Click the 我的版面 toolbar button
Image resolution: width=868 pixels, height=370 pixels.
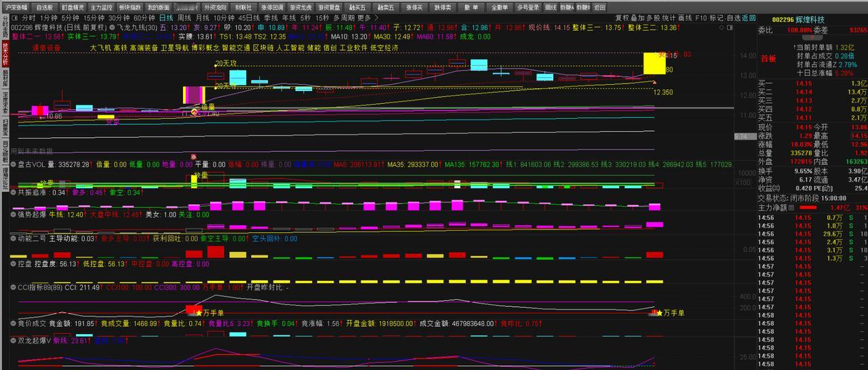pos(158,7)
